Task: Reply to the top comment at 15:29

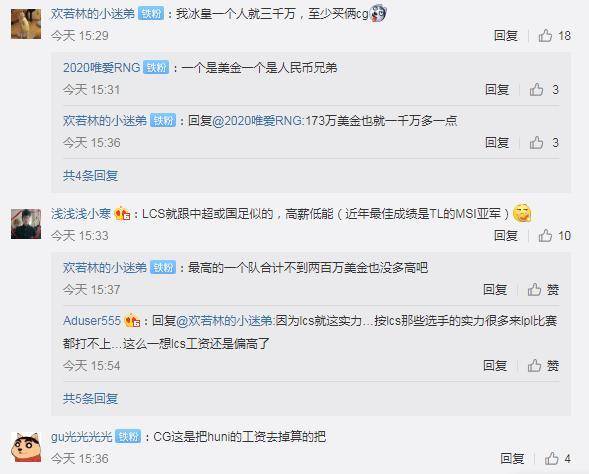Action: coord(506,36)
